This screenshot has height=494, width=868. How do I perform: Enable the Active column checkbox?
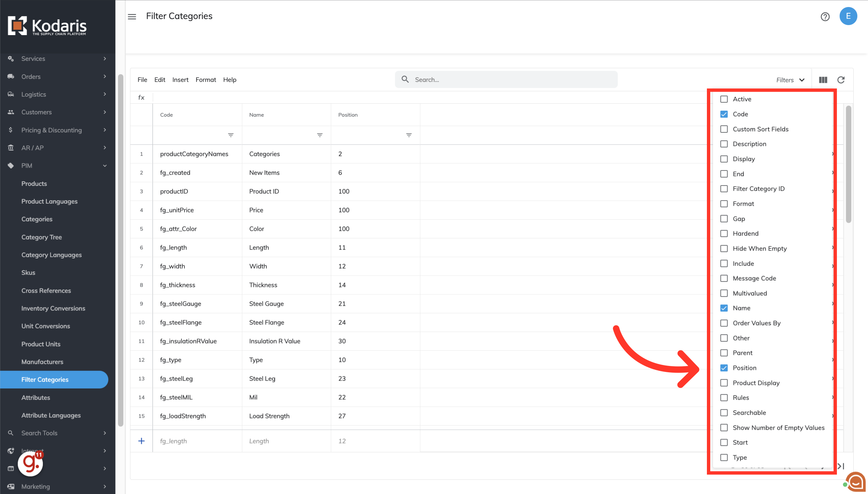(724, 99)
